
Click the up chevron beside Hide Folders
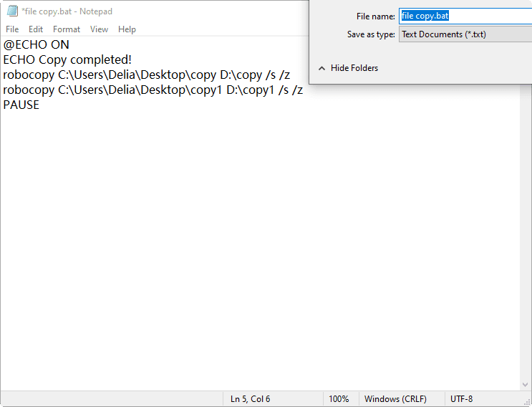(x=321, y=68)
